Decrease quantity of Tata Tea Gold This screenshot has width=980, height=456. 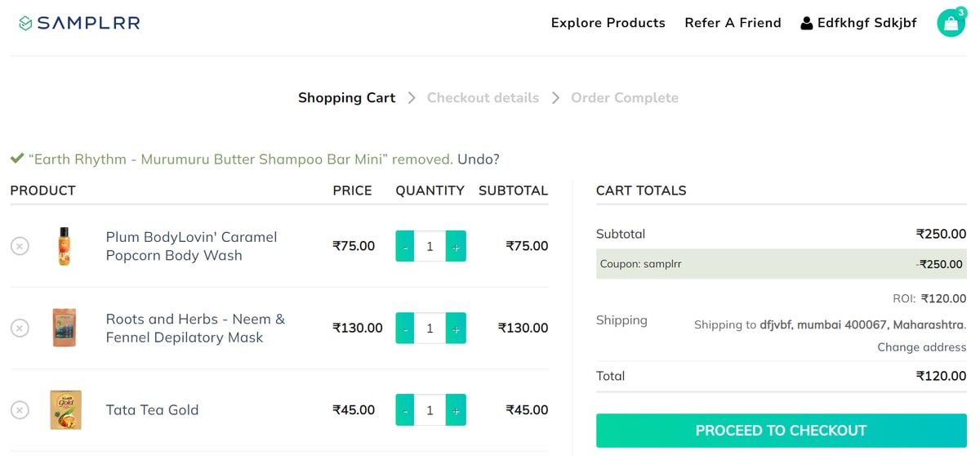click(405, 410)
